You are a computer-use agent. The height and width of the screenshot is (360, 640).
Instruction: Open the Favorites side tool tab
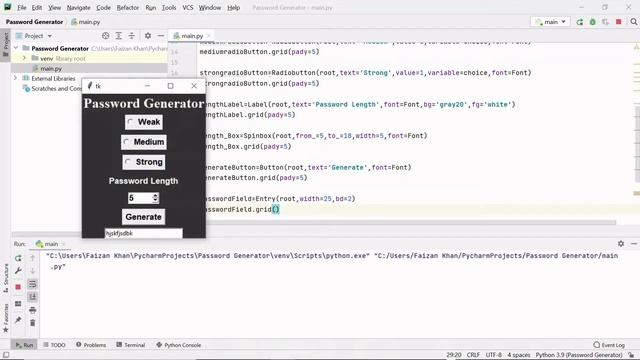click(6, 318)
